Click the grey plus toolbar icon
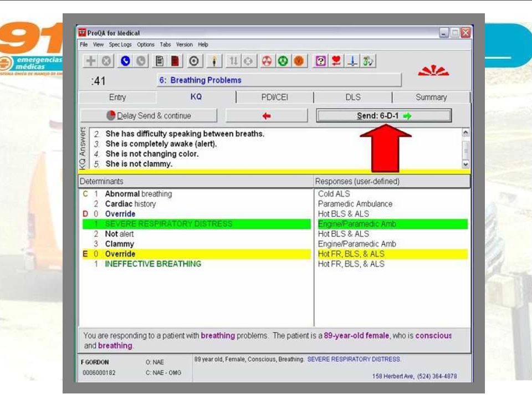 (90, 61)
